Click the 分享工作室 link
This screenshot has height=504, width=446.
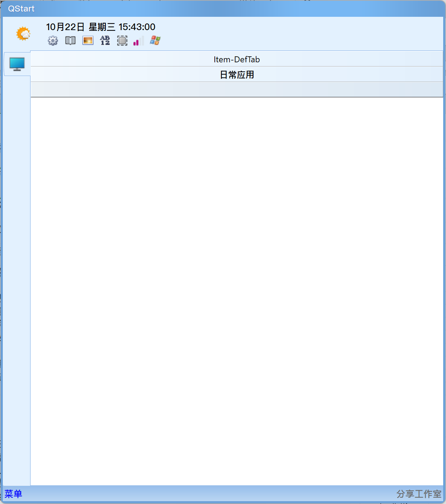tap(419, 494)
